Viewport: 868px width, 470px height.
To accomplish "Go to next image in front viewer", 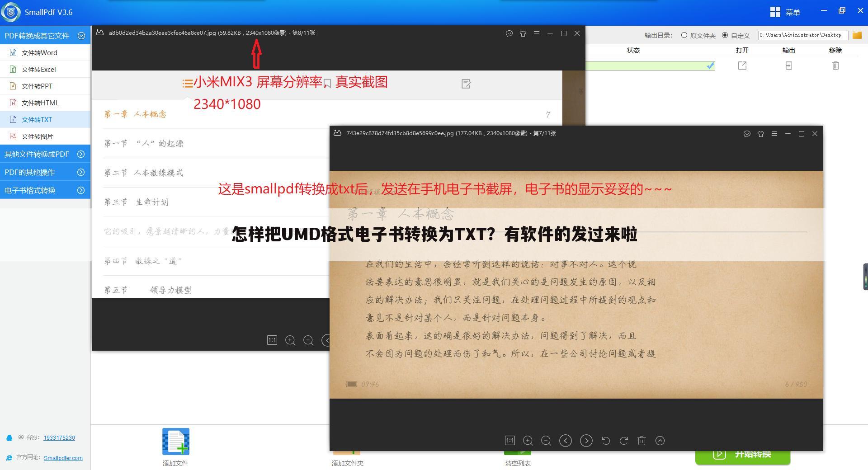I will click(586, 440).
